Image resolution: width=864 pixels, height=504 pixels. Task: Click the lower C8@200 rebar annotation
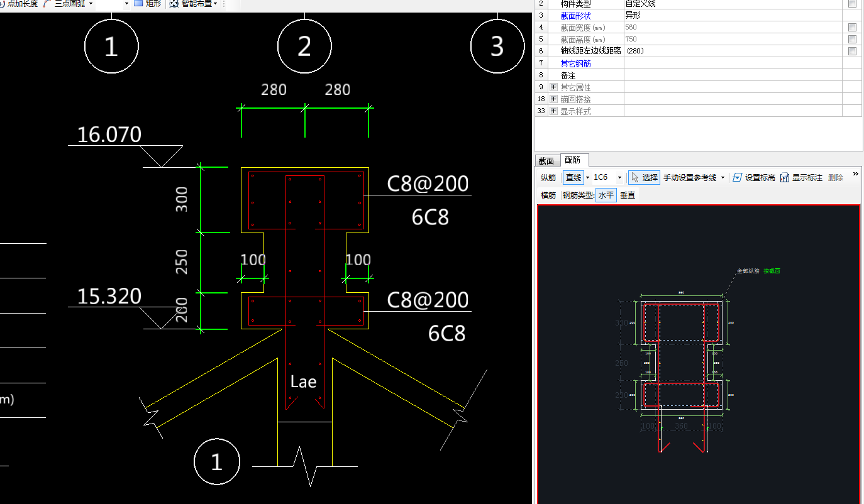point(428,300)
